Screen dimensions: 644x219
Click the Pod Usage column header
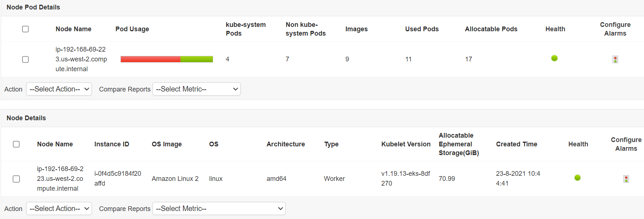(132, 29)
